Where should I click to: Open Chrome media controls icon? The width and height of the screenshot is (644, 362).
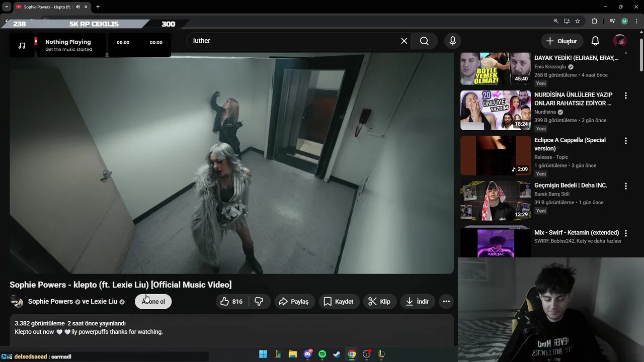[x=612, y=21]
